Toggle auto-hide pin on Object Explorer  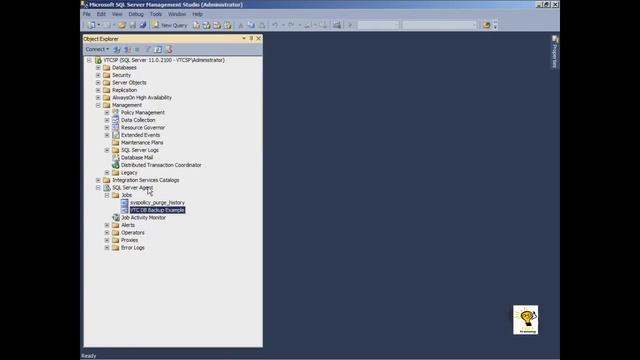pyautogui.click(x=251, y=38)
